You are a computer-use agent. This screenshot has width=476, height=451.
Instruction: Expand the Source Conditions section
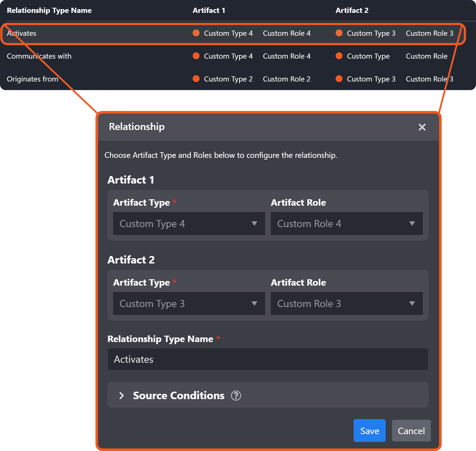point(122,396)
